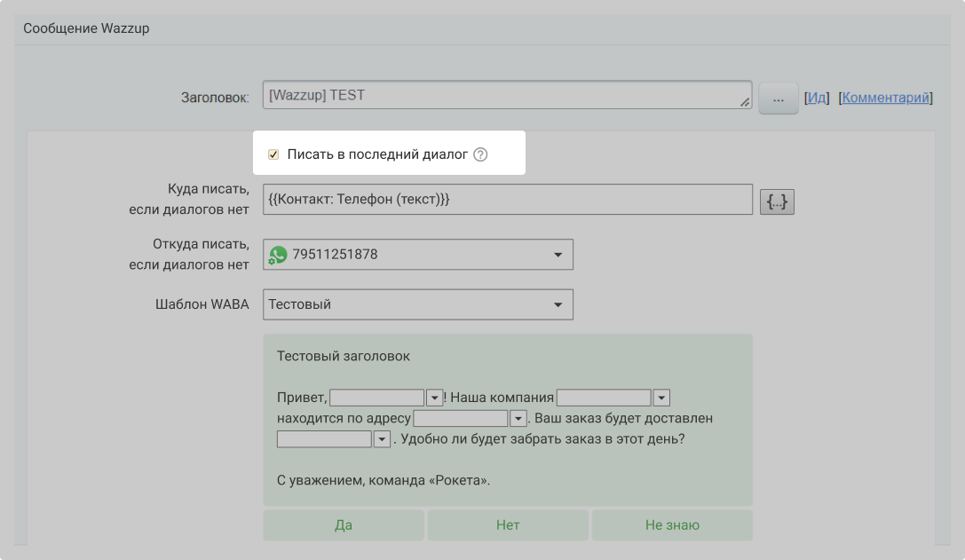Click the 'Куда писать' phone input field

coord(506,200)
